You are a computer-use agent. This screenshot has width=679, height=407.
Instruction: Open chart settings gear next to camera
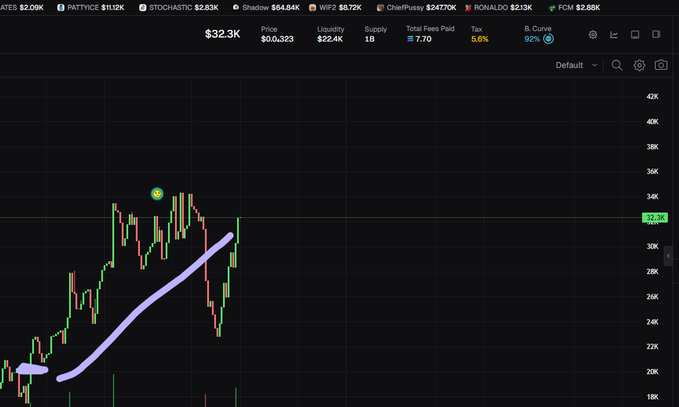(639, 65)
